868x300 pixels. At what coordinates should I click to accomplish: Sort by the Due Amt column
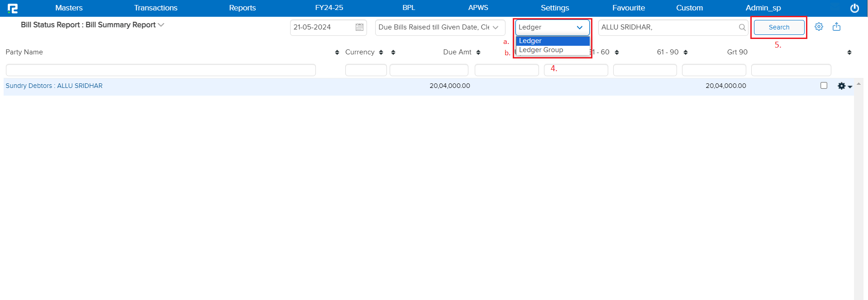tap(478, 53)
